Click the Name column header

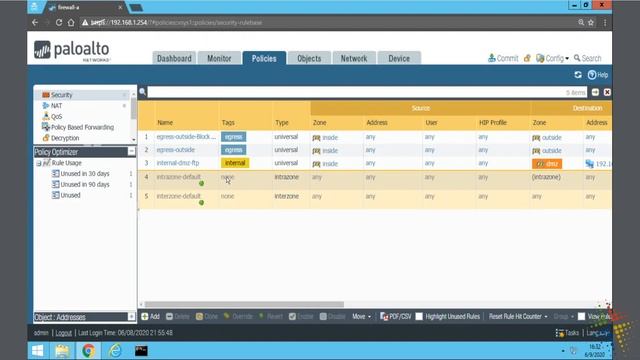pos(165,122)
